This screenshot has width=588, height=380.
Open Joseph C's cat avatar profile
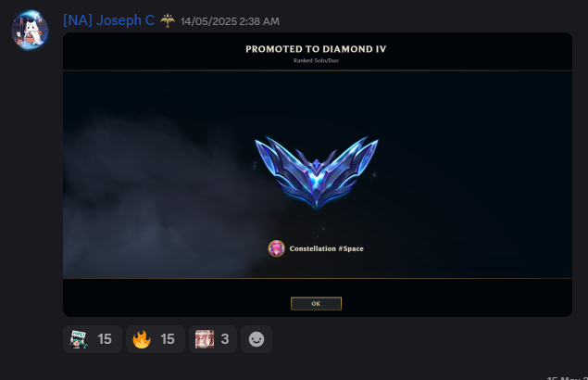coord(30,30)
